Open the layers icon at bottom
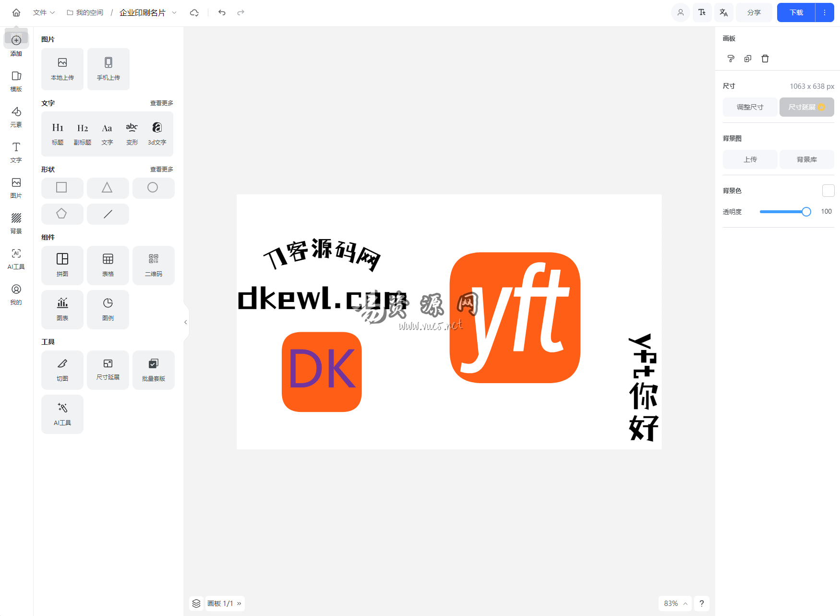Screen dimensions: 840x616 pyautogui.click(x=196, y=604)
